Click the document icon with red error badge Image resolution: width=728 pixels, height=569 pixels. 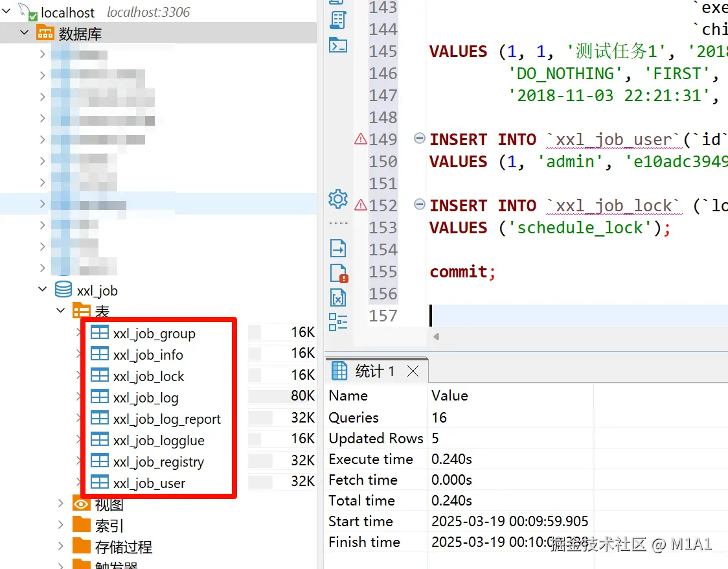(339, 273)
